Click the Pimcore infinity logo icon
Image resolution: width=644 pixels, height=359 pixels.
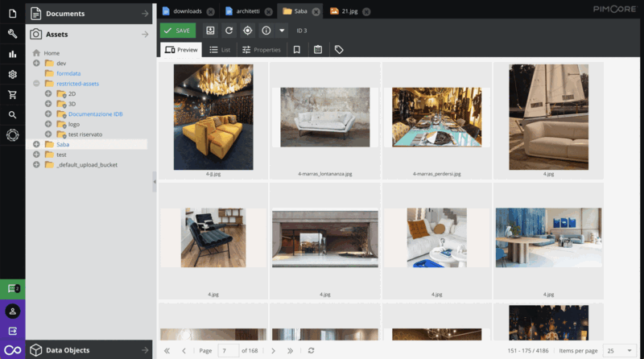[x=13, y=350]
